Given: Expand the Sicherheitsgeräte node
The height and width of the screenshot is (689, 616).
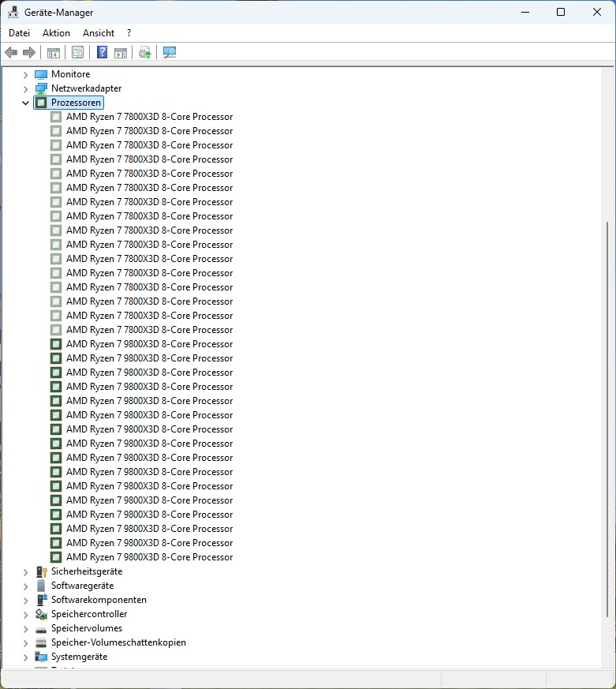Looking at the screenshot, I should pos(25,572).
